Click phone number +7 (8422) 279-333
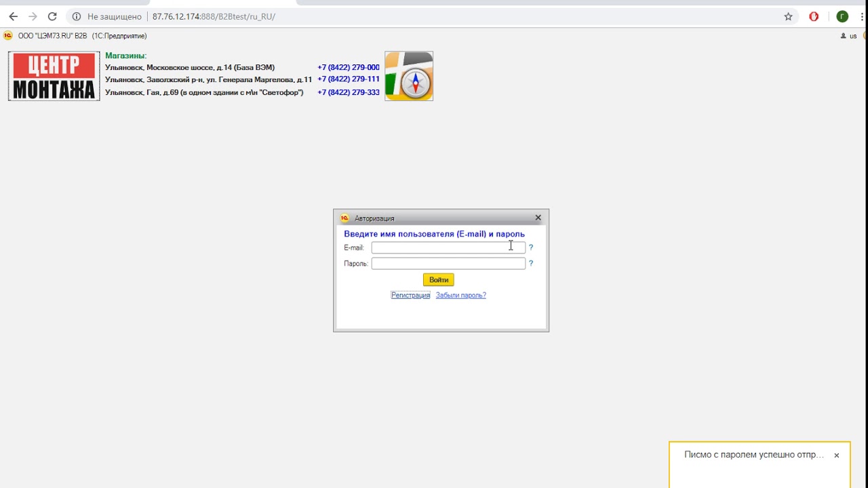Image resolution: width=868 pixels, height=488 pixels. pyautogui.click(x=349, y=92)
